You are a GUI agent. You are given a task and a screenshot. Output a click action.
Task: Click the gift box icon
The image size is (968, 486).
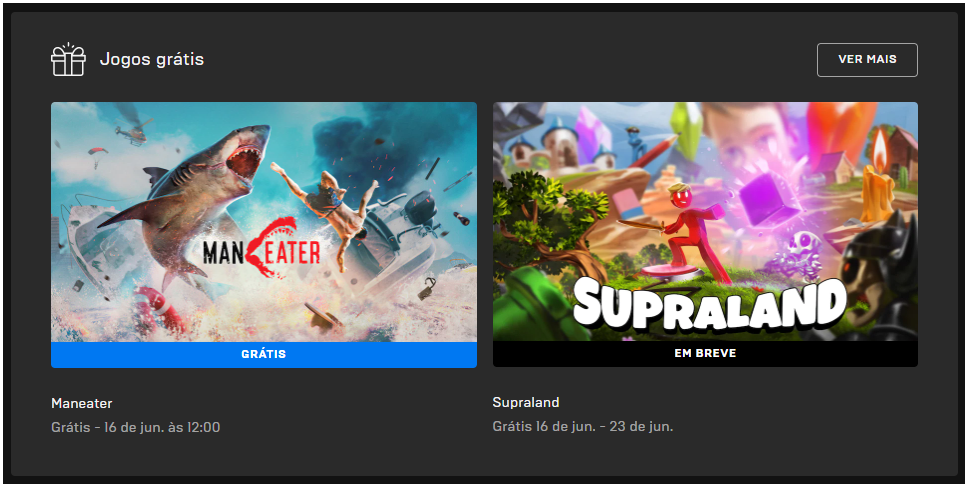coord(68,59)
